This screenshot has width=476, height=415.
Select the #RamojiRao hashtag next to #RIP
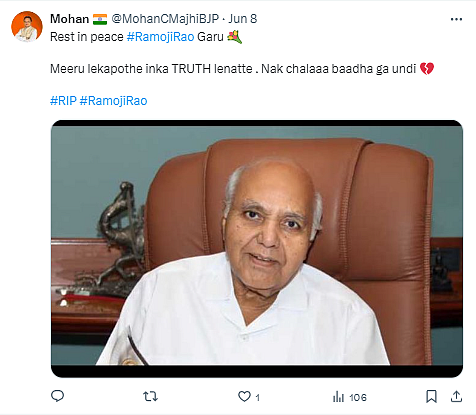point(113,101)
